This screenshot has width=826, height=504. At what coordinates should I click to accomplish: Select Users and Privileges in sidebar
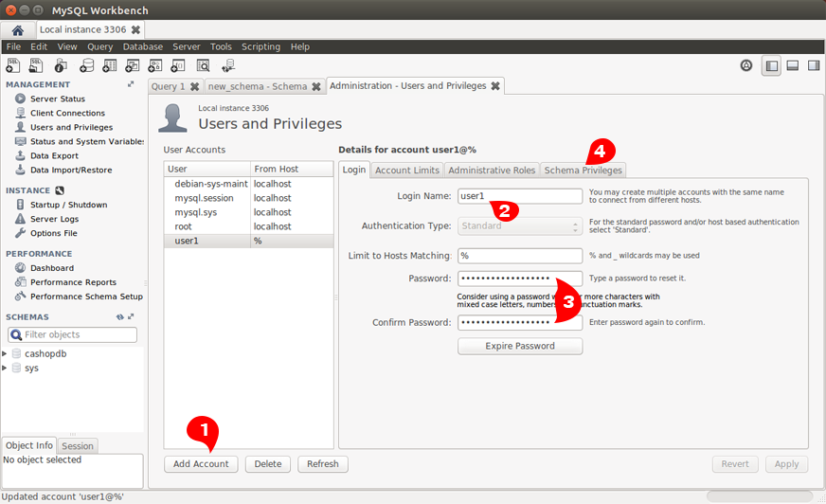[x=71, y=127]
